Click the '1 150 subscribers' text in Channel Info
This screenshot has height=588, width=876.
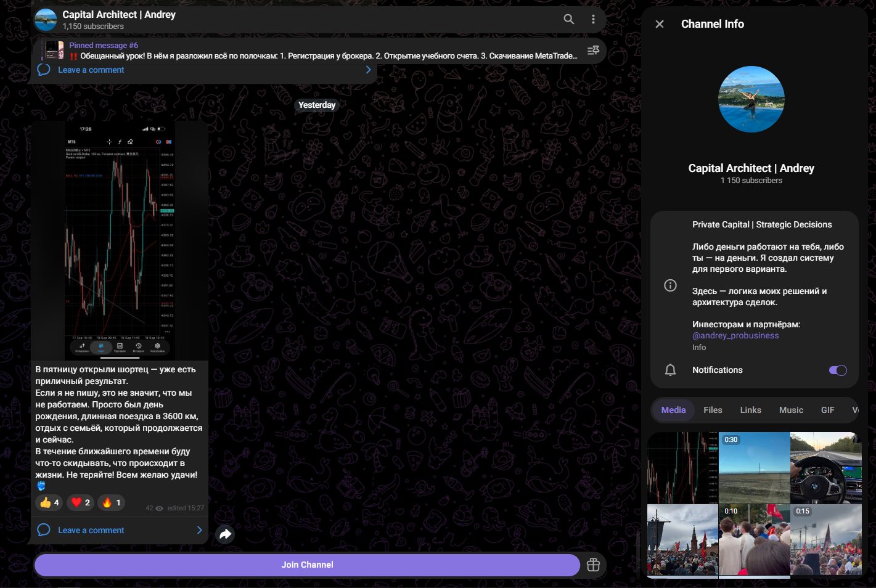click(751, 181)
